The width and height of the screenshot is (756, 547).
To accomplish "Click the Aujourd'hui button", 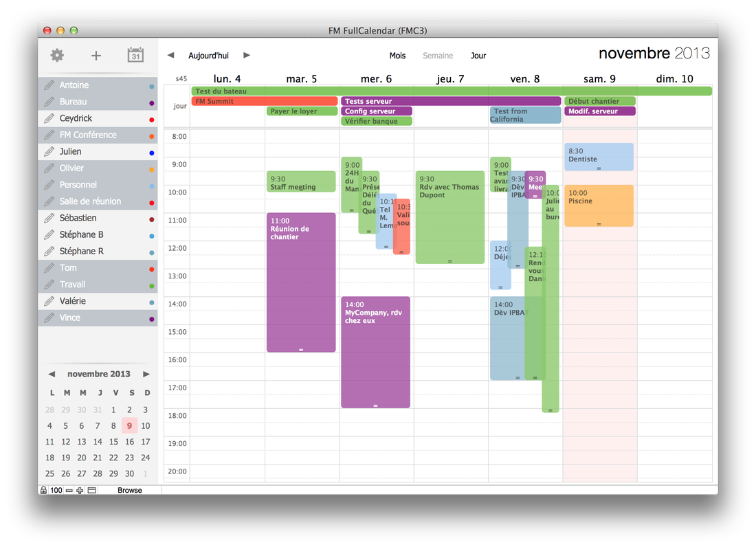I will [208, 56].
